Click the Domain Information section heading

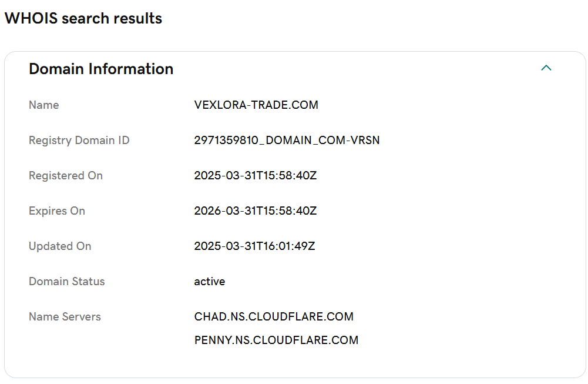[101, 69]
